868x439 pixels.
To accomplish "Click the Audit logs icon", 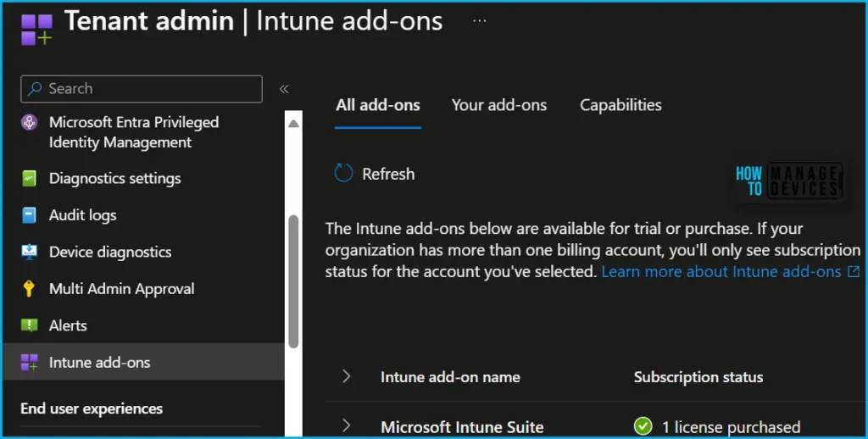I will click(x=29, y=215).
